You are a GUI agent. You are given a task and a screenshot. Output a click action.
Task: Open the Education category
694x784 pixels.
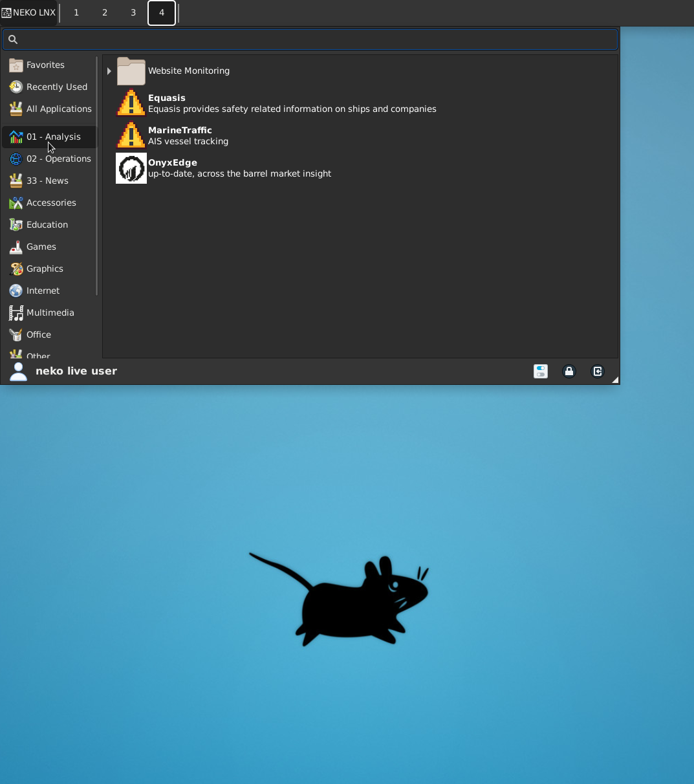point(49,224)
